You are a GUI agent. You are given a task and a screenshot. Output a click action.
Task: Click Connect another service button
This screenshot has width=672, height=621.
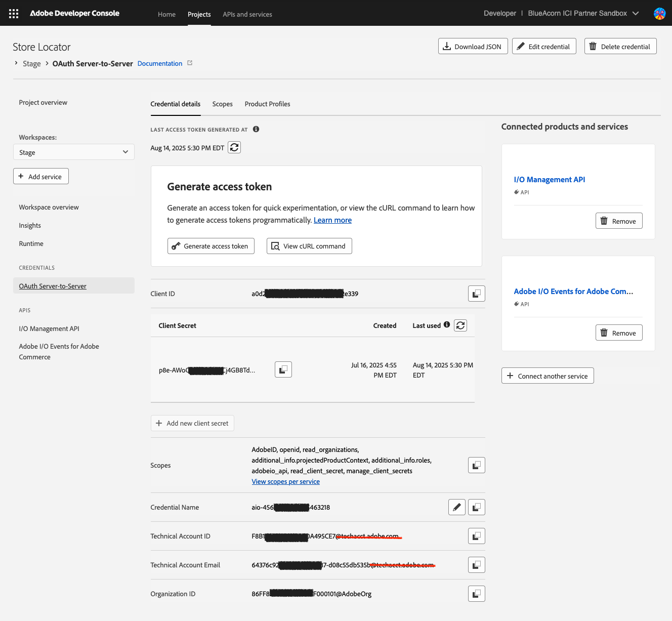[548, 376]
